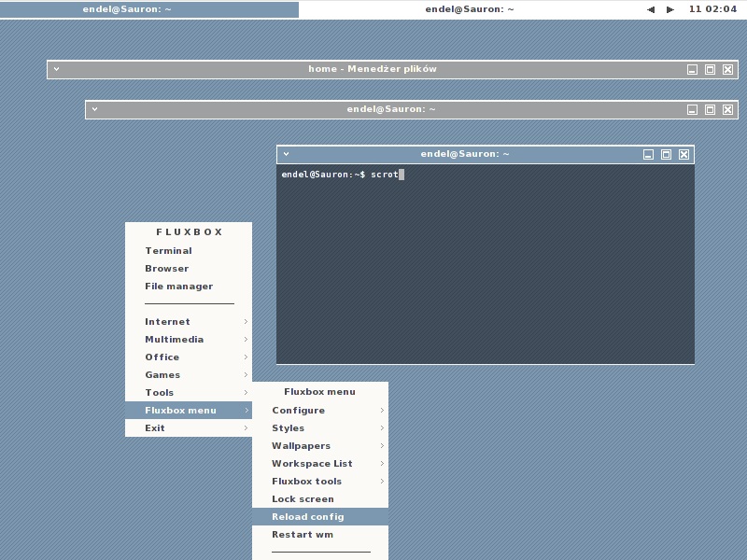The width and height of the screenshot is (747, 560).
Task: Focus the second endel@Sauron toolbar window entry
Action: click(x=470, y=9)
